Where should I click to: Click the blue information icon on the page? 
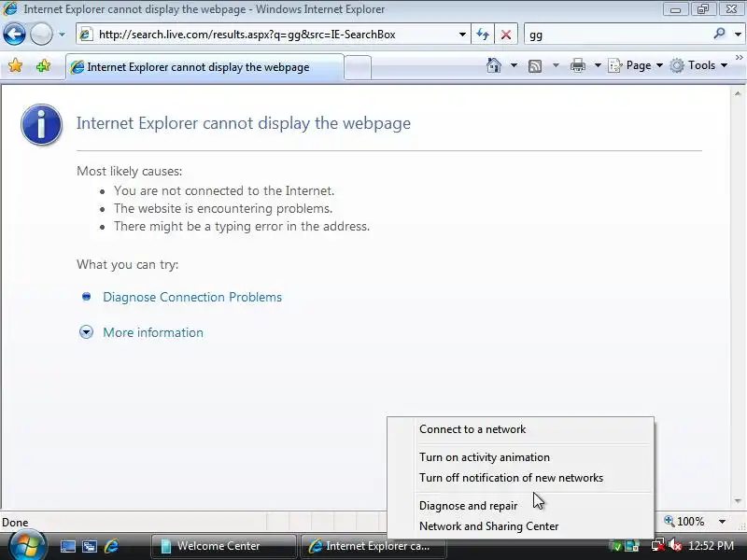41,124
